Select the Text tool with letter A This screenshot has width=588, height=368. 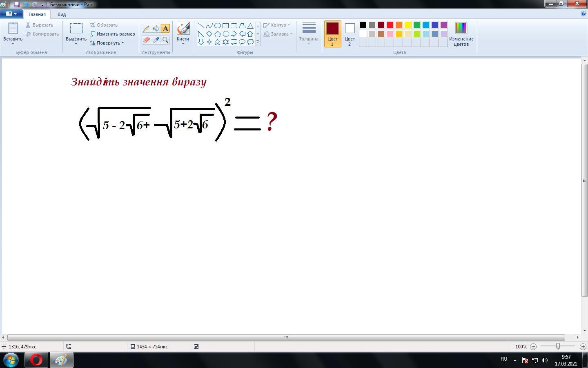[x=165, y=28]
